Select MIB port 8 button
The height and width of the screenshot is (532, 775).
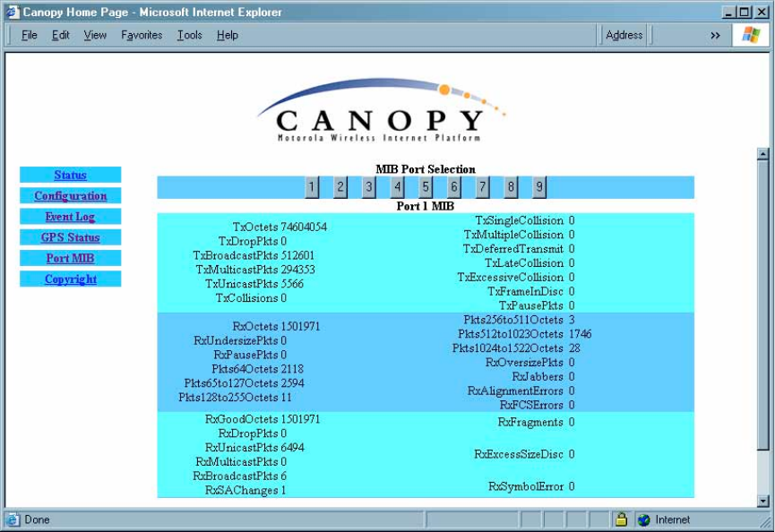pos(511,187)
